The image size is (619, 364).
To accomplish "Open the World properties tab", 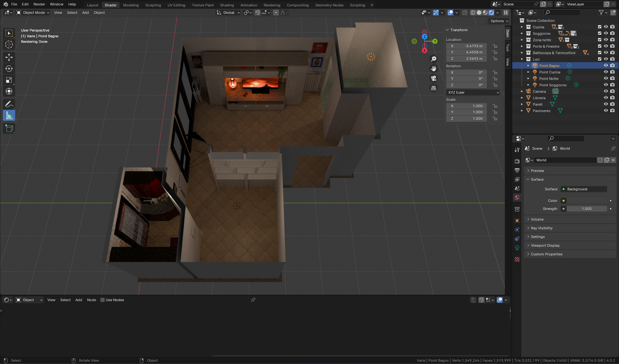I will point(517,197).
